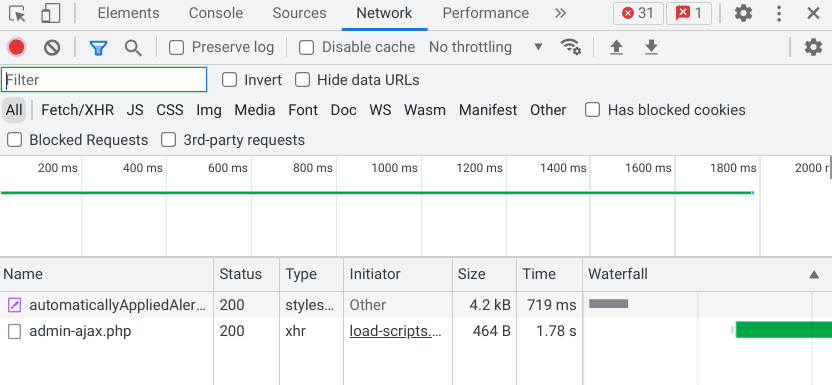Viewport: 832px width, 385px height.
Task: Expand more tabs with the double chevron
Action: click(560, 13)
